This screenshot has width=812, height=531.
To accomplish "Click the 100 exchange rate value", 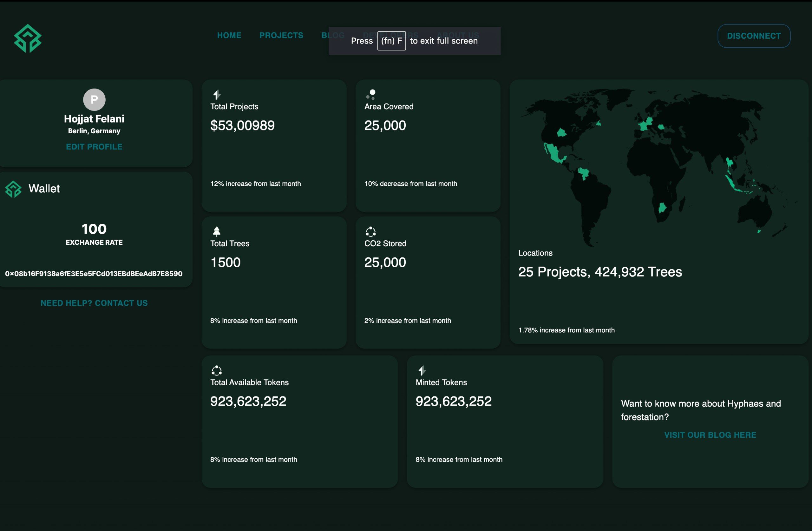I will click(94, 229).
